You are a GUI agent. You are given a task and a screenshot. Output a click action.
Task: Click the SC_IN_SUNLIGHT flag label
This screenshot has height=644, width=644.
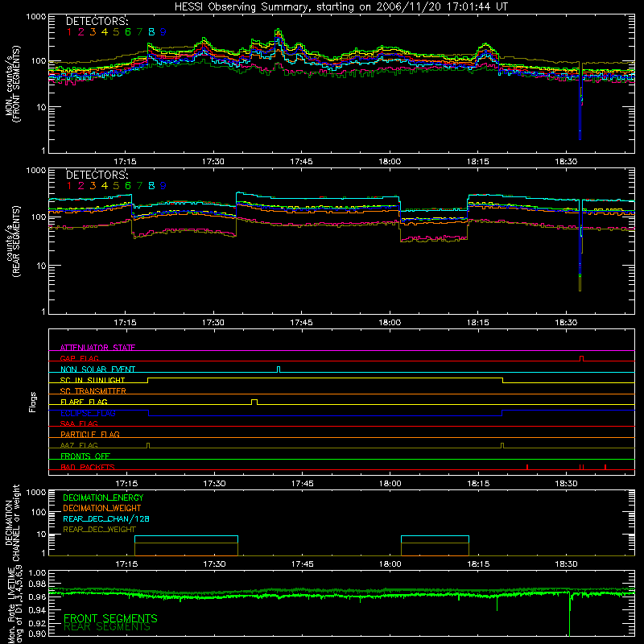coord(93,380)
